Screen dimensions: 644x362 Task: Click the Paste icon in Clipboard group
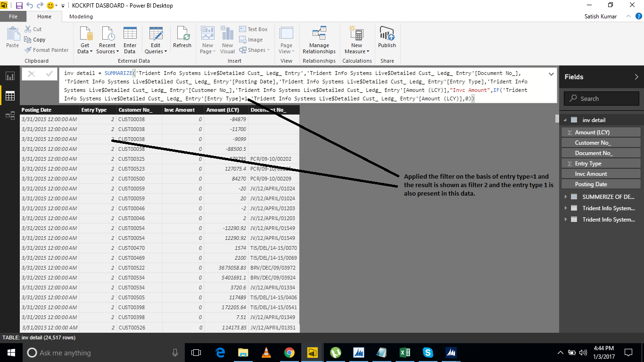(13, 38)
